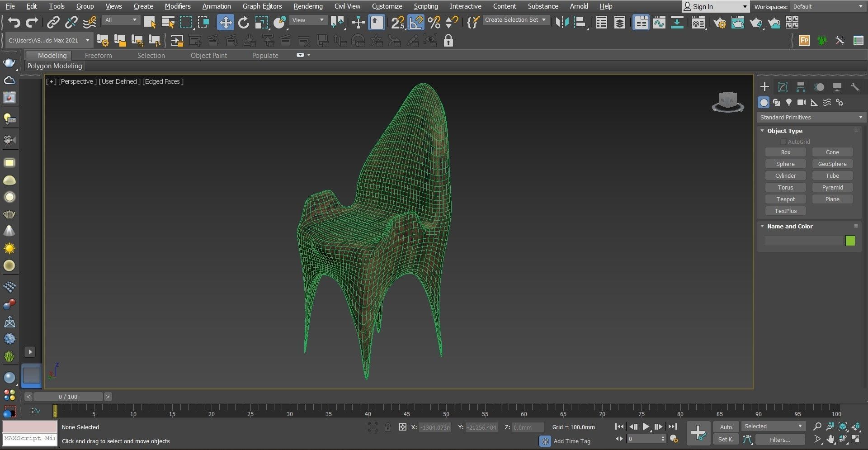Screen dimensions: 868x450
Task: Click the time slider 0 / 100
Action: click(x=68, y=397)
